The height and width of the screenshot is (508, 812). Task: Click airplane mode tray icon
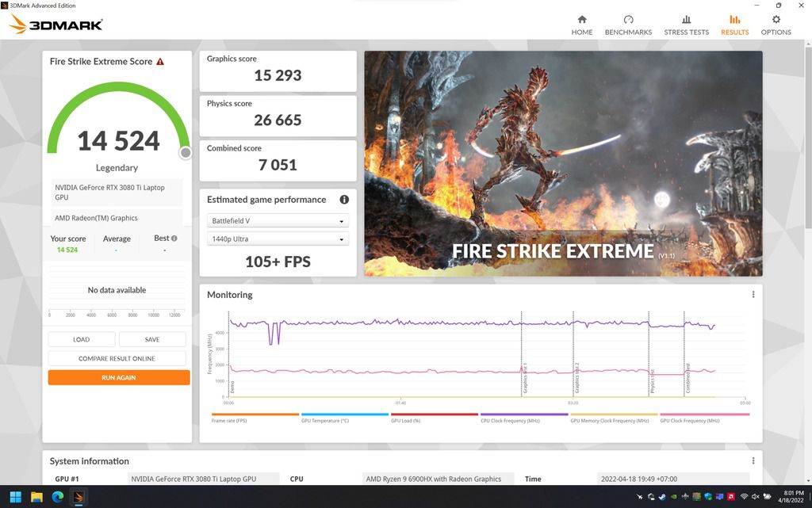pos(640,497)
